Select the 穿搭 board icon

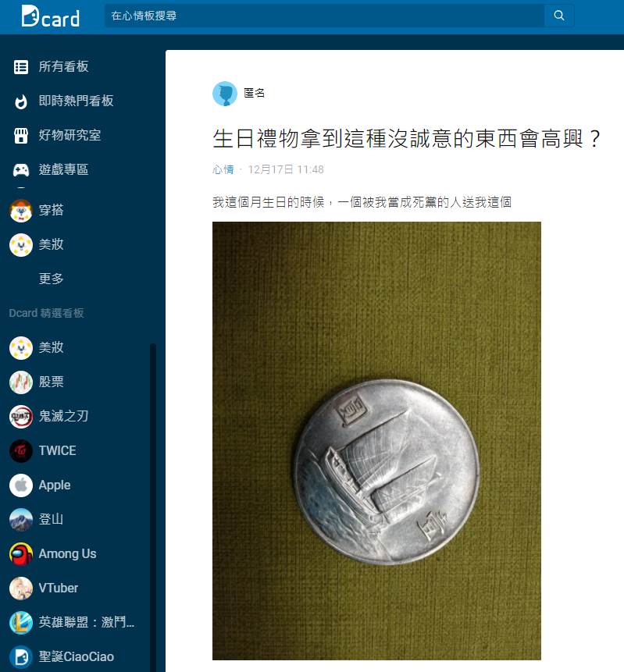click(x=21, y=211)
